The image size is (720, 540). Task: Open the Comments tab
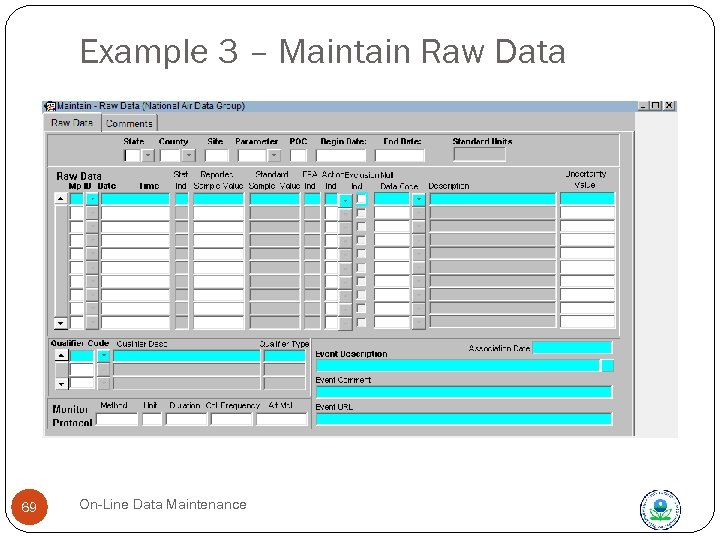click(x=129, y=124)
